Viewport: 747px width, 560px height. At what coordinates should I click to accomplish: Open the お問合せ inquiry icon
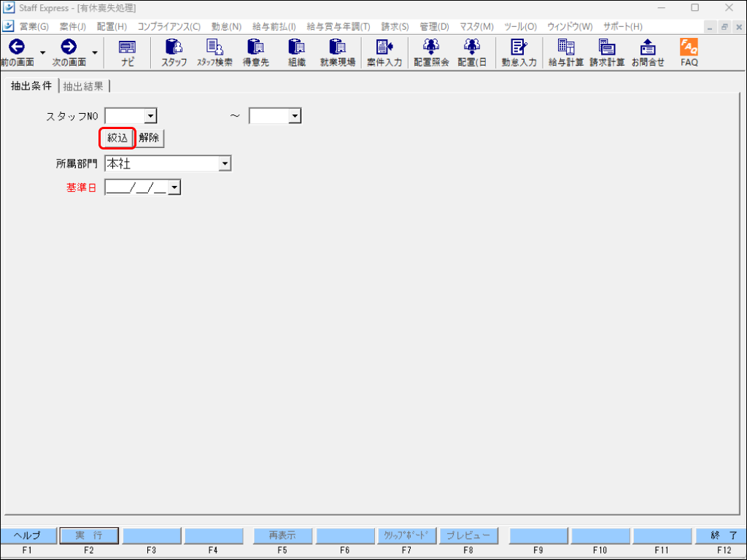(x=648, y=52)
